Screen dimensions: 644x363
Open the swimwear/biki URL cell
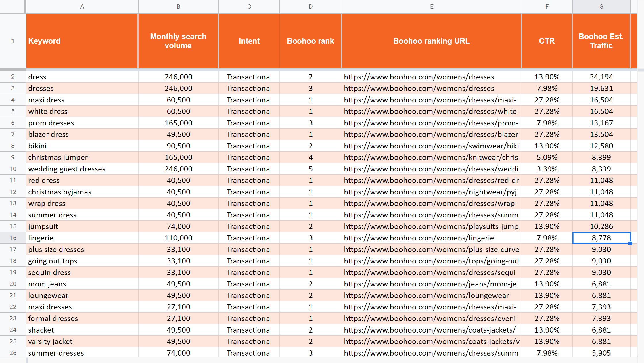click(x=432, y=146)
